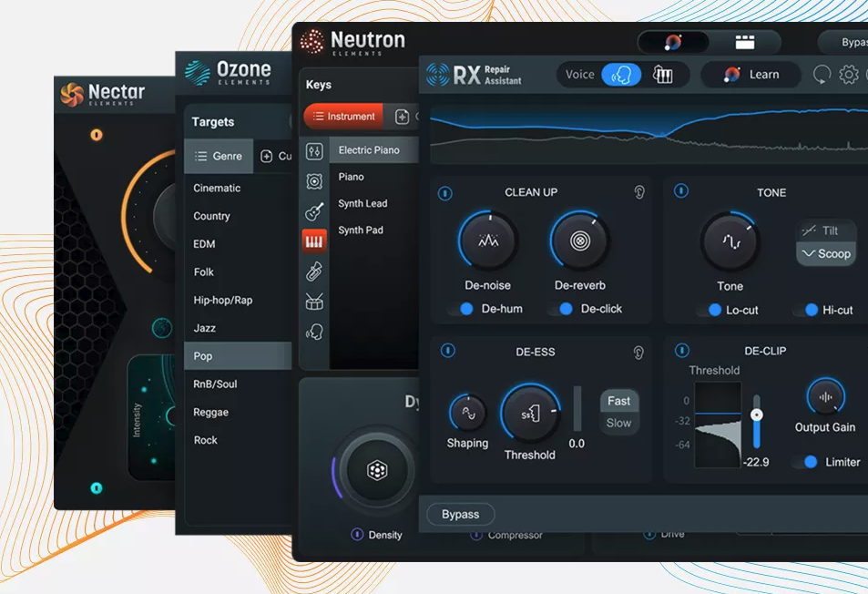Image resolution: width=868 pixels, height=594 pixels.
Task: Click the add custom icon beside Instrument tab
Action: pos(402,117)
